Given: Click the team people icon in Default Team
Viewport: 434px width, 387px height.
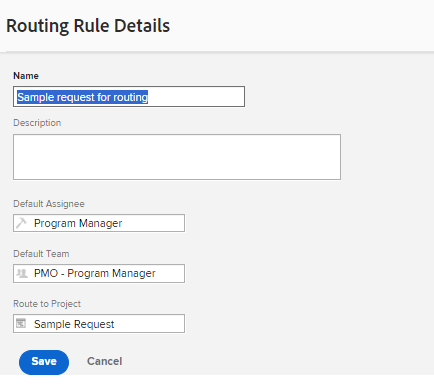Looking at the screenshot, I should 22,273.
